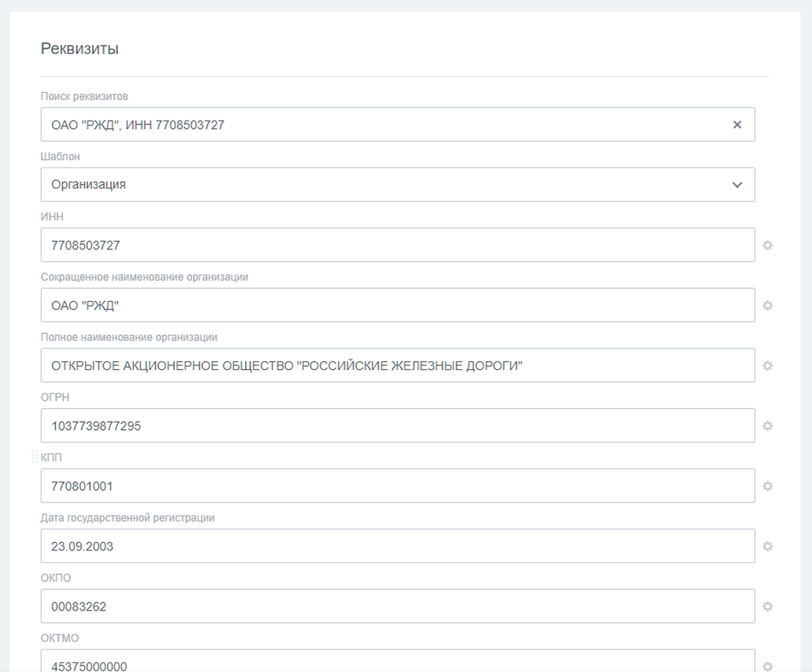The width and height of the screenshot is (812, 672).
Task: Click the gear icon beside КПП field
Action: (x=767, y=486)
